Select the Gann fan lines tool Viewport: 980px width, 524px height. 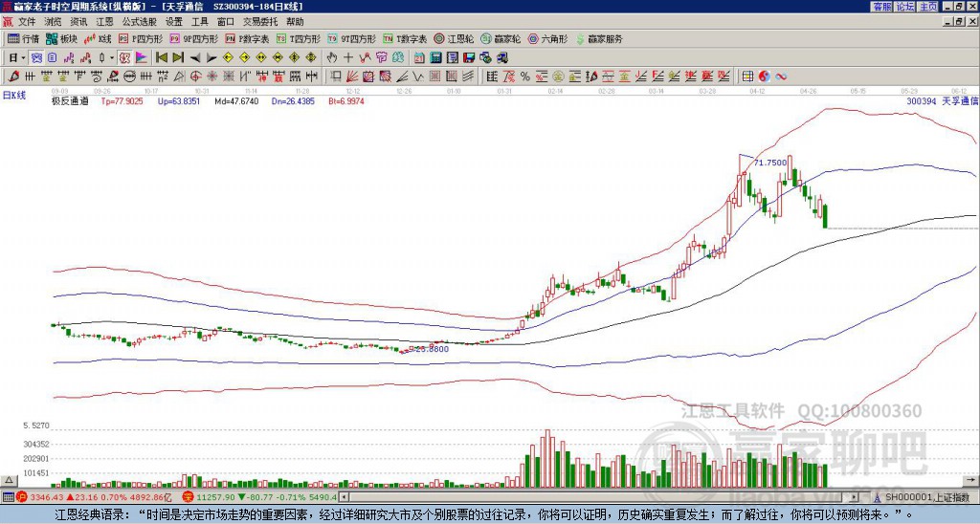pyautogui.click(x=352, y=76)
